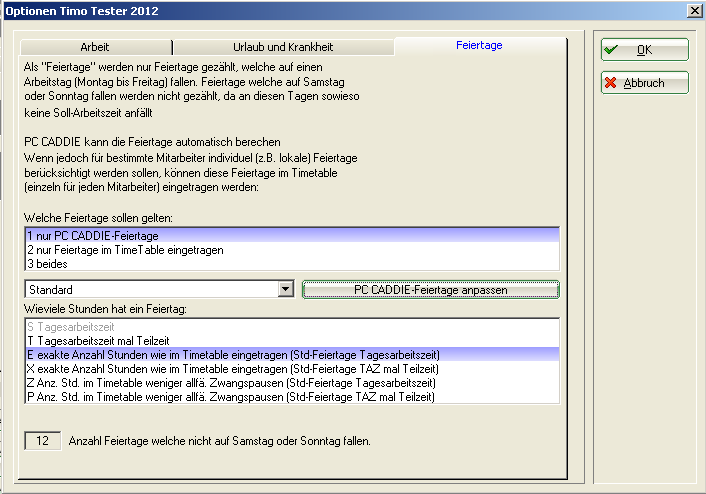Screen dimensions: 706x494
Task: Click the green checkmark icon on OK
Action: (611, 50)
